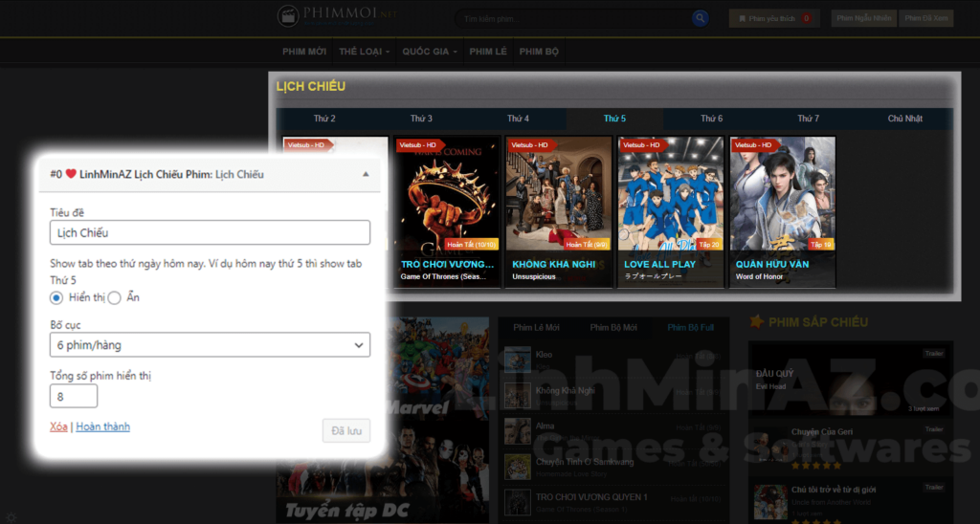Click the bookmark icon in Phim yêu thích
Screen dimensions: 980x524
pos(742,19)
